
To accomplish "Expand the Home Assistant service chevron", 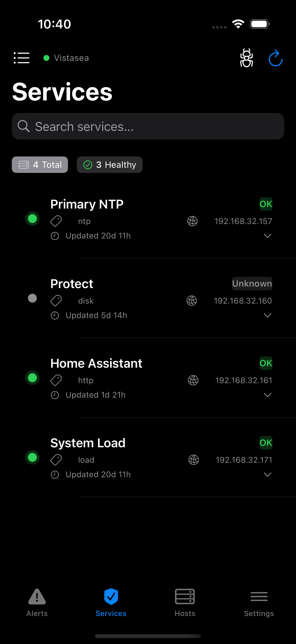I will click(x=267, y=395).
